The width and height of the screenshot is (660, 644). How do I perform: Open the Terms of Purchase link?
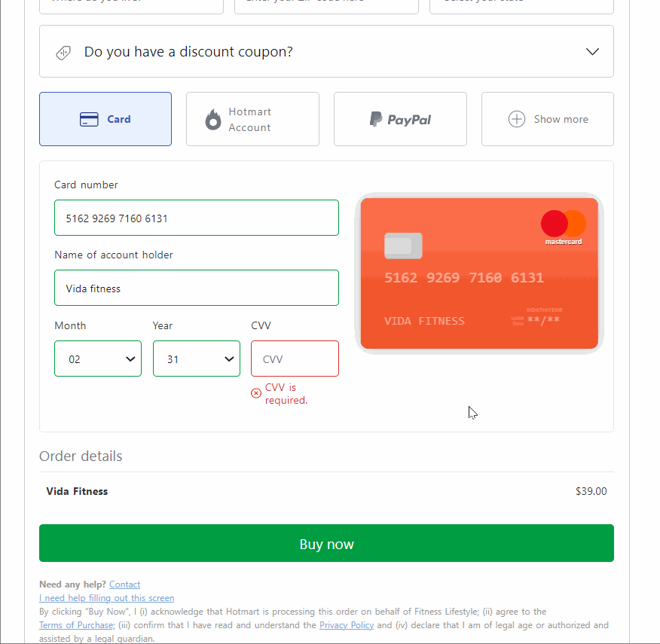point(77,625)
